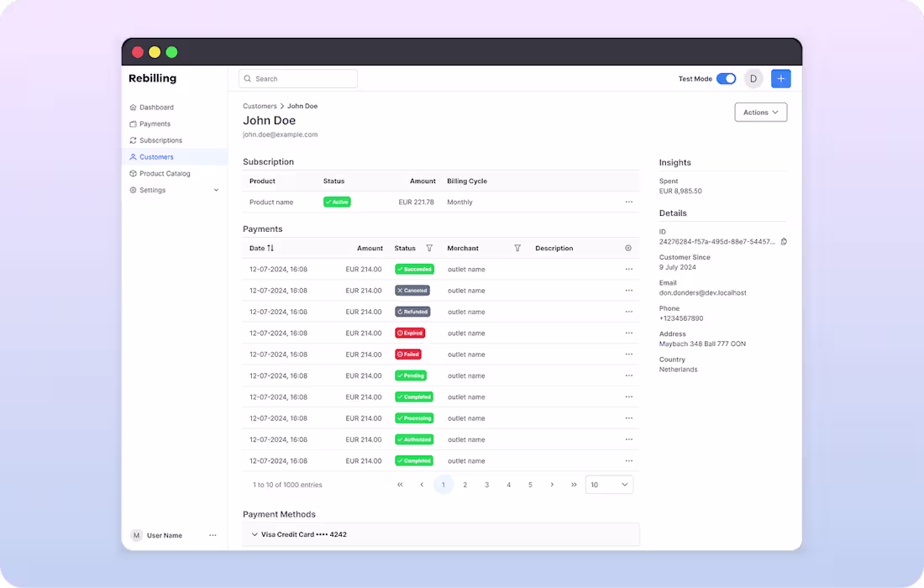The height and width of the screenshot is (588, 924).
Task: Click the M user avatar at bottom
Action: pyautogui.click(x=137, y=535)
